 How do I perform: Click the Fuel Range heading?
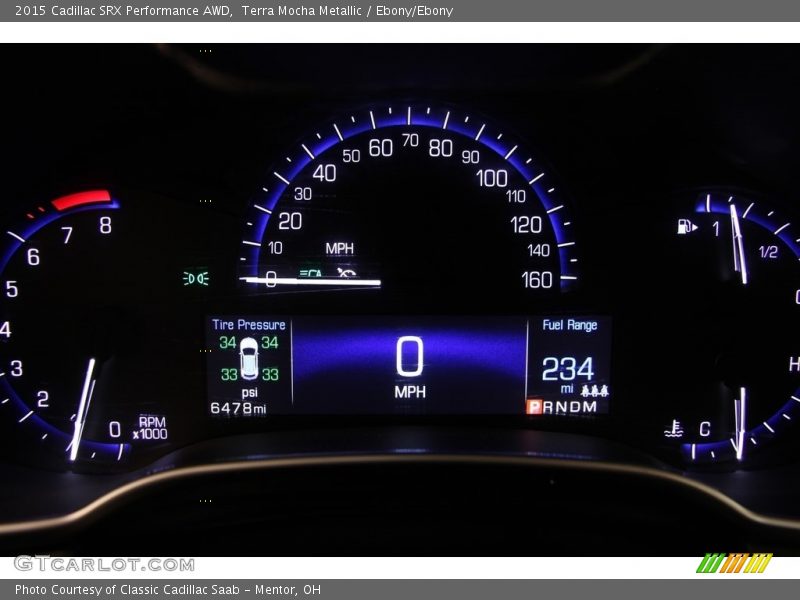coord(569,325)
